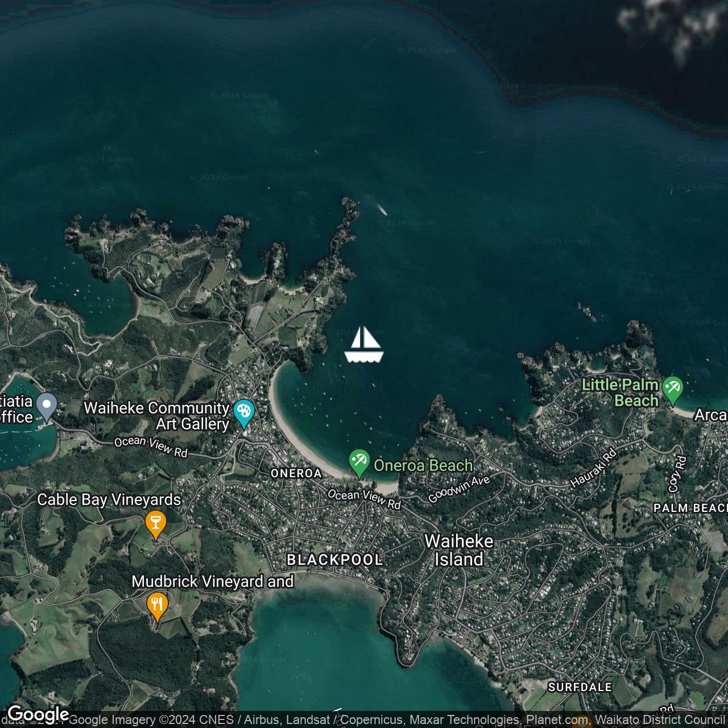Click the Goodwin Ave road label
The image size is (728, 728).
pos(459,490)
